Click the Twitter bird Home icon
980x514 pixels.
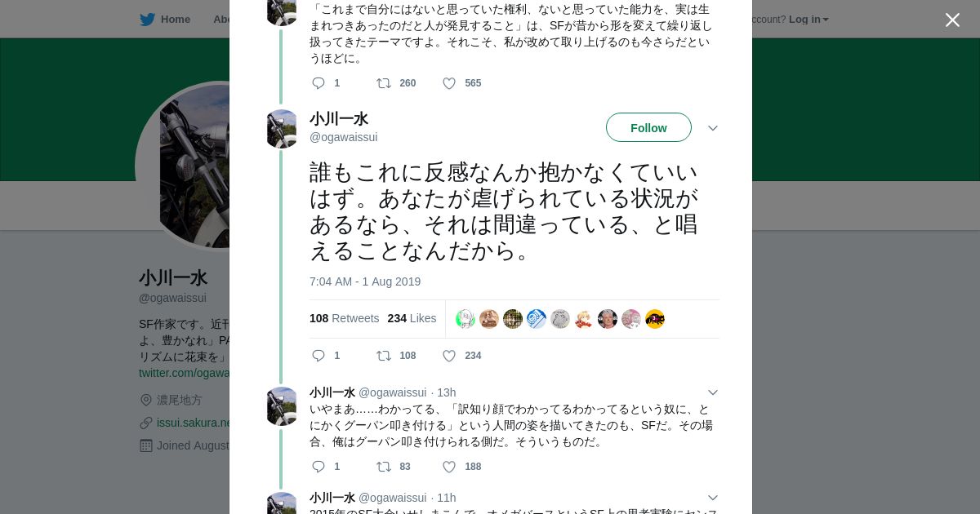tap(147, 20)
